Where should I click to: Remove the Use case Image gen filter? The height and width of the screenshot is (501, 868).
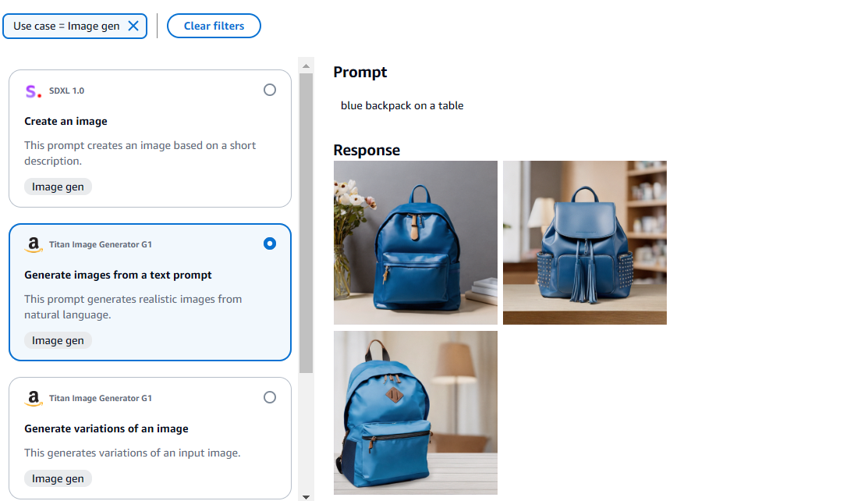click(x=133, y=26)
